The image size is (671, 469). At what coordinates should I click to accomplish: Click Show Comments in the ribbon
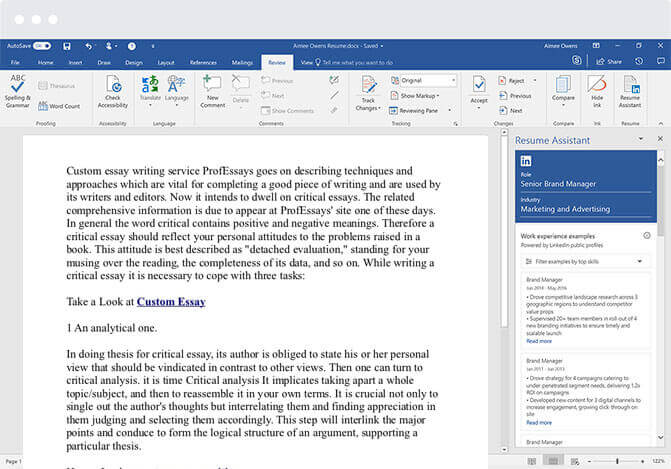click(288, 110)
